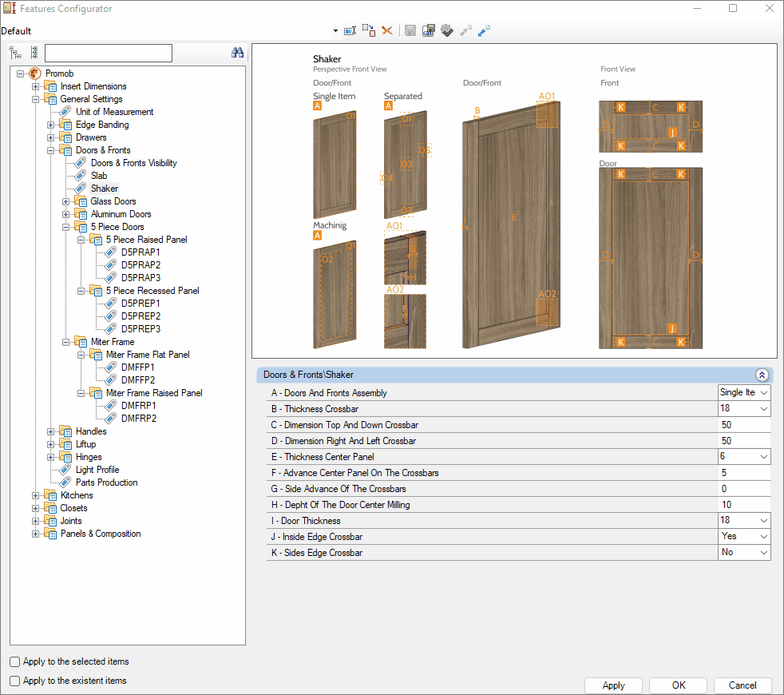Viewport: 784px width, 695px height.
Task: Expand the Glass Doors node
Action: pos(66,201)
